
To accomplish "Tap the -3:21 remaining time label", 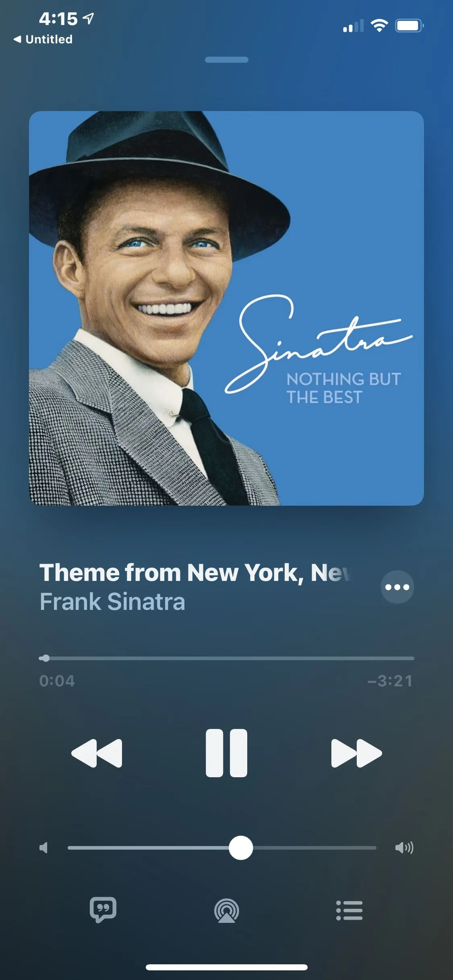I will click(x=390, y=681).
